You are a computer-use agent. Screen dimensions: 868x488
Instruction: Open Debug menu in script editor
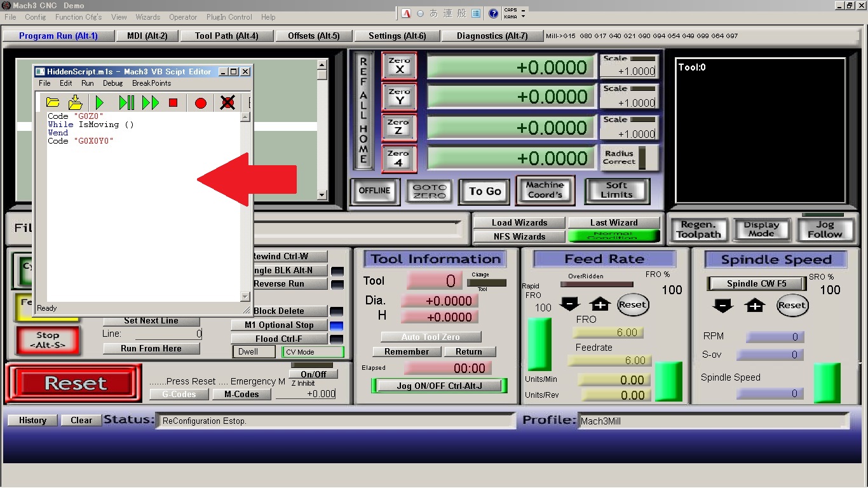[x=112, y=83]
